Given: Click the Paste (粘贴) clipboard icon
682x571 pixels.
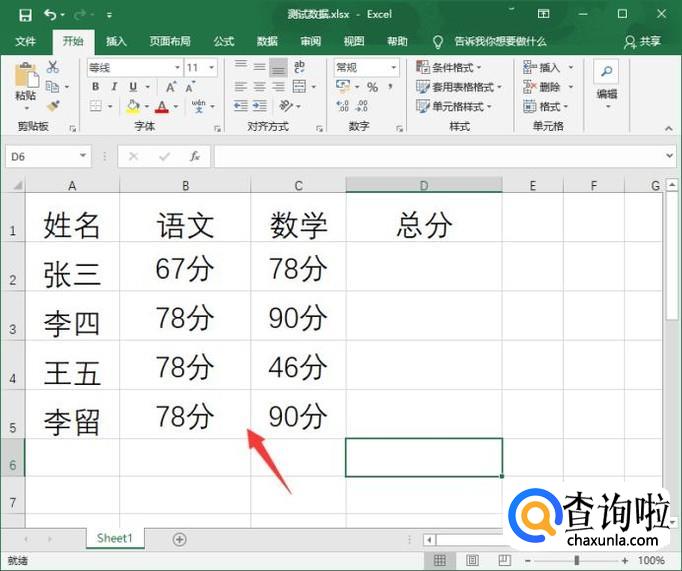Looking at the screenshot, I should pos(25,77).
